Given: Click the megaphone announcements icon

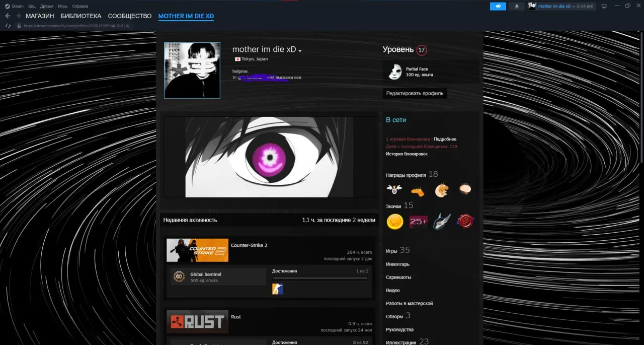Looking at the screenshot, I should 498,6.
